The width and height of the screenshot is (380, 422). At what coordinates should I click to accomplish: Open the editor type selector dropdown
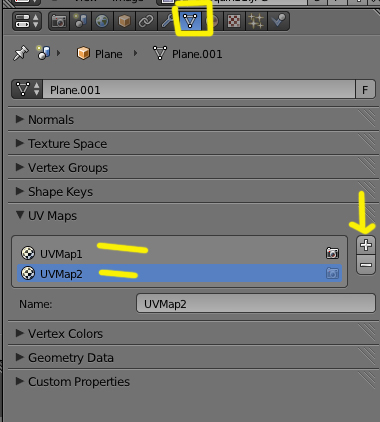pyautogui.click(x=27, y=21)
